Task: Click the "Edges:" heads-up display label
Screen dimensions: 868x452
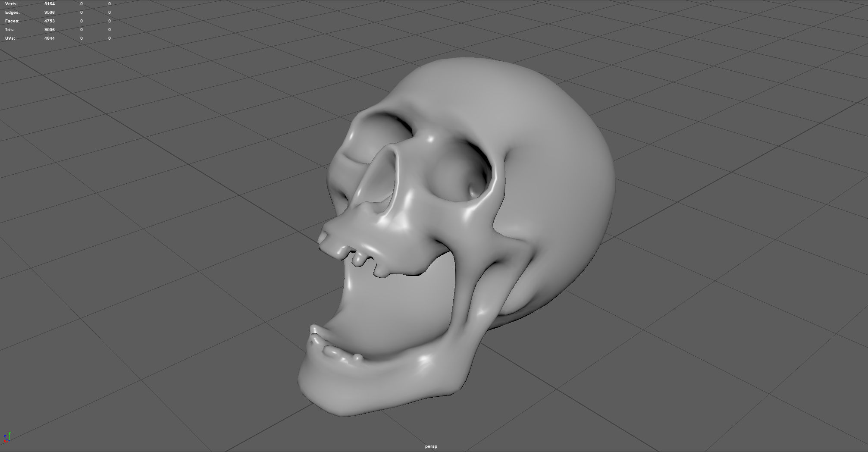Action: coord(13,12)
